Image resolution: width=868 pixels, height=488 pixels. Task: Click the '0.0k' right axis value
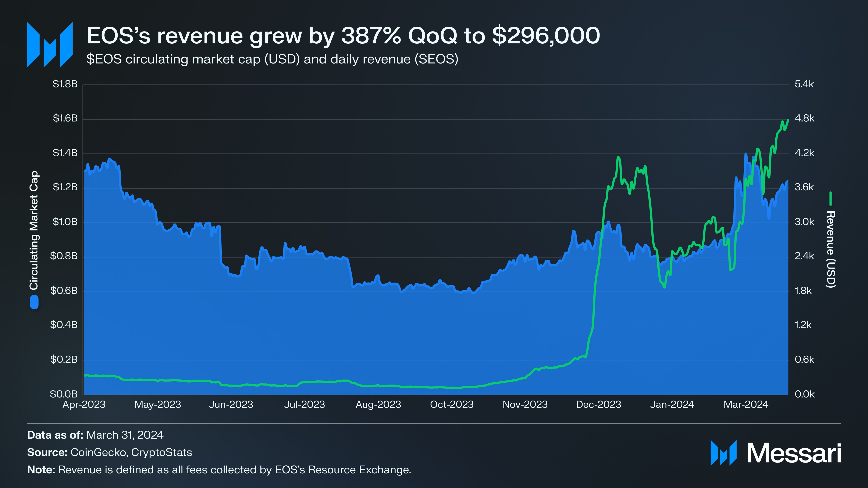point(804,394)
